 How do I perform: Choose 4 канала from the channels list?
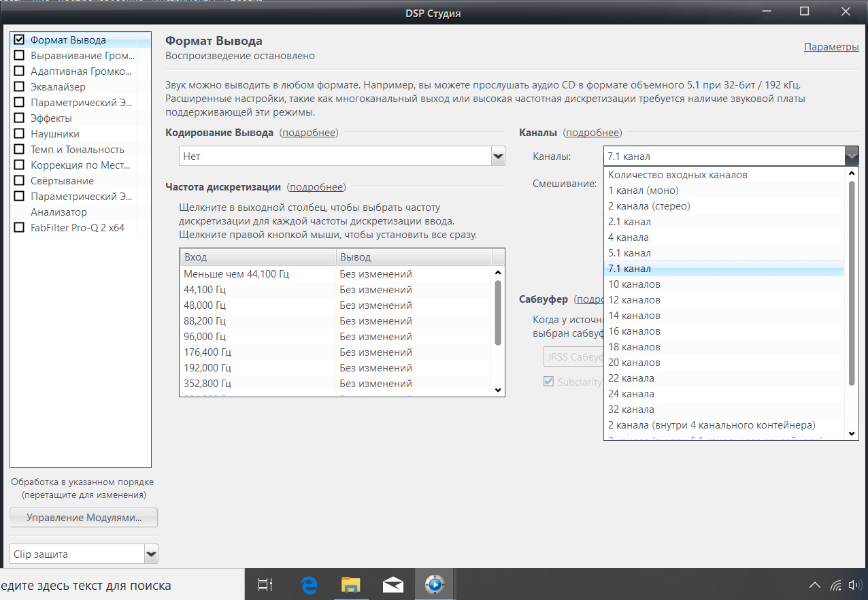[x=724, y=237]
